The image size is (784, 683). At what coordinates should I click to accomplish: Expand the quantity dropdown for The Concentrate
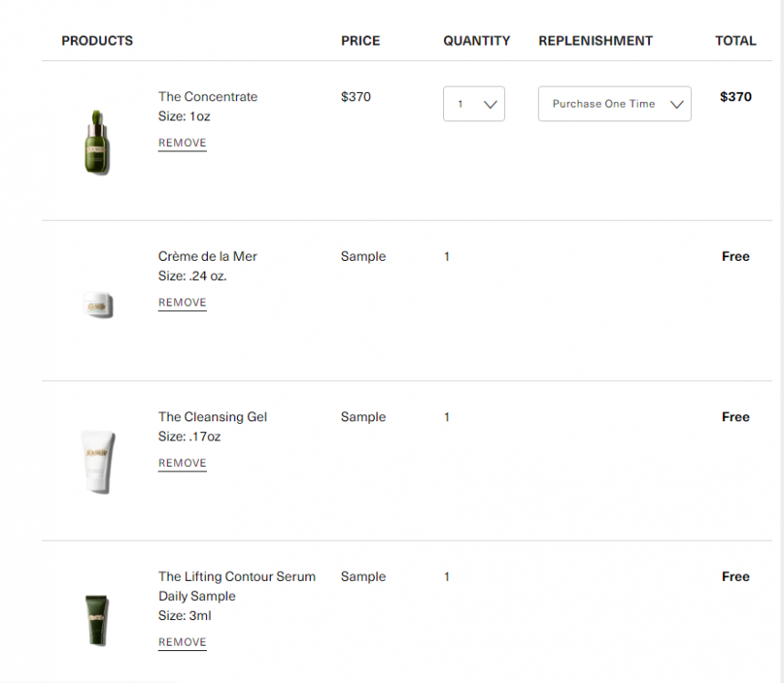pyautogui.click(x=473, y=104)
